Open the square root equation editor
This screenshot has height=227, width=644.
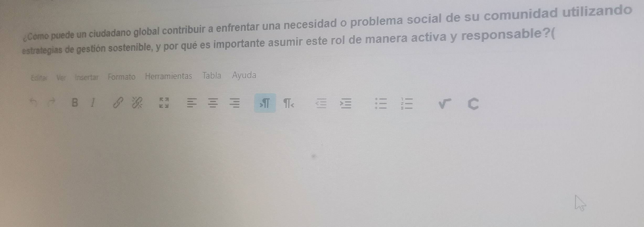tap(445, 104)
